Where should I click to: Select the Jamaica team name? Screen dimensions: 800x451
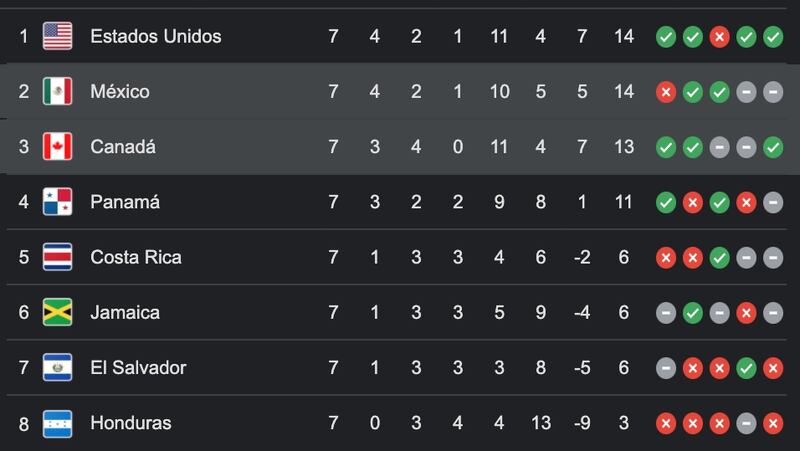(x=124, y=312)
